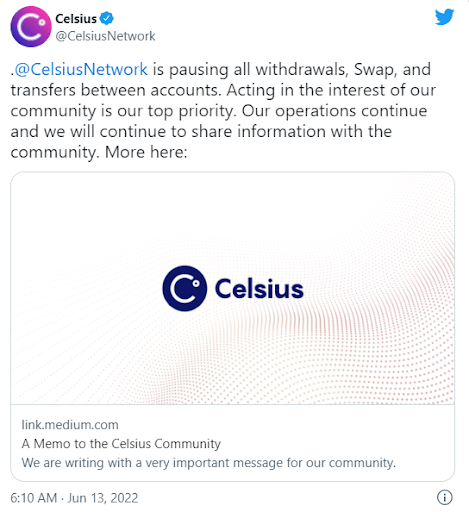
Task: Click the Celsius profile avatar
Action: point(31,26)
